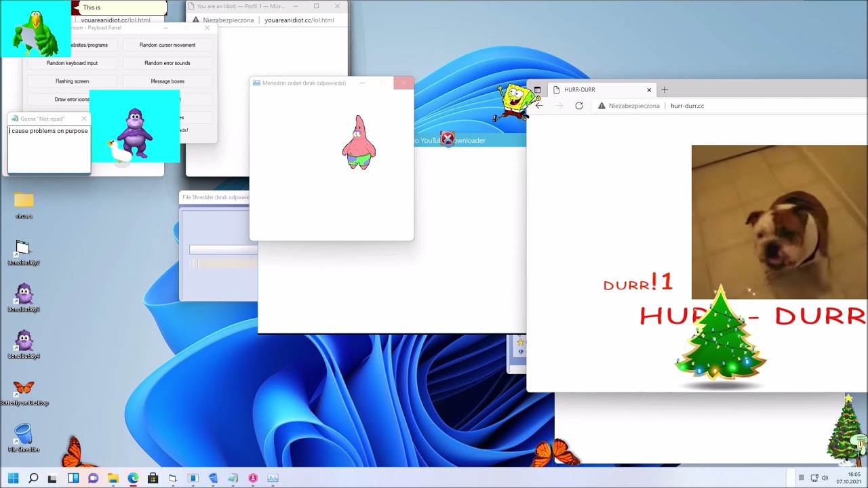Click the File Shredder progress bar
This screenshot has width=868, height=488.
tap(223, 249)
